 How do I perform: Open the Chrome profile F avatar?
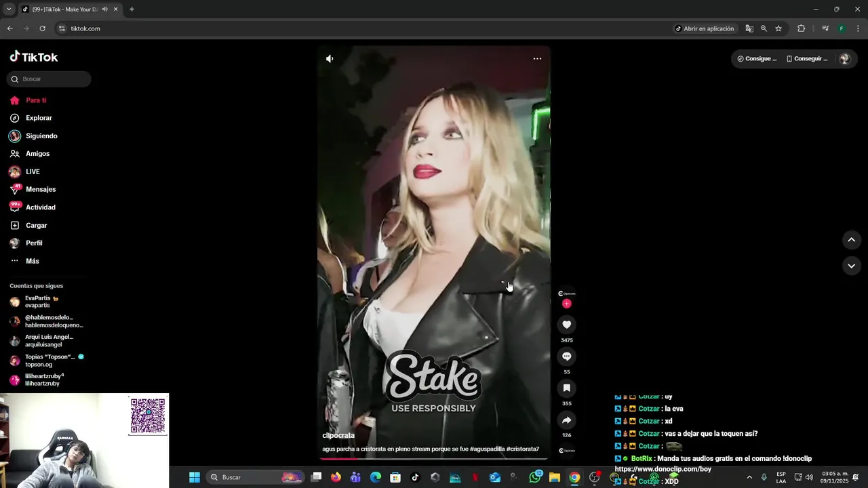[x=842, y=28]
